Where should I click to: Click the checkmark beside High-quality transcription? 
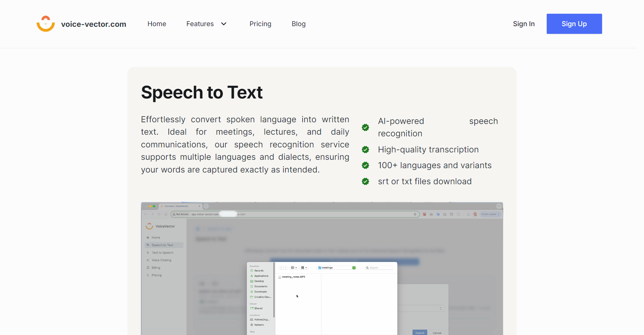coord(365,149)
